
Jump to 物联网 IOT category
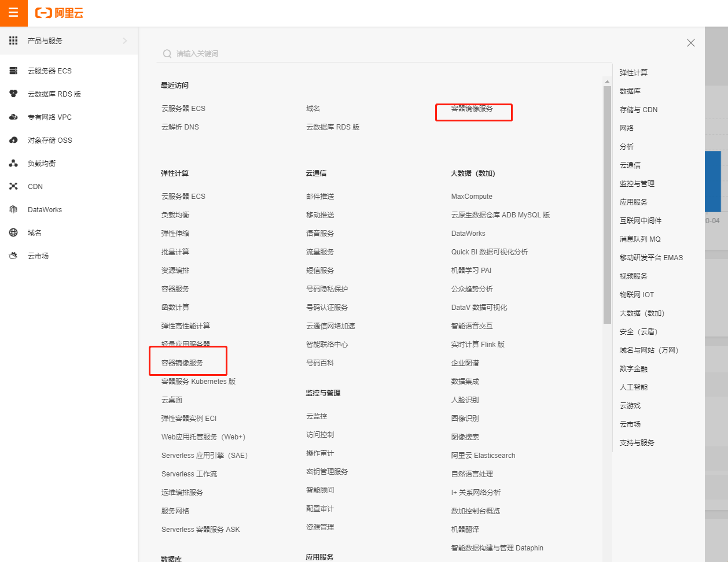pyautogui.click(x=637, y=294)
